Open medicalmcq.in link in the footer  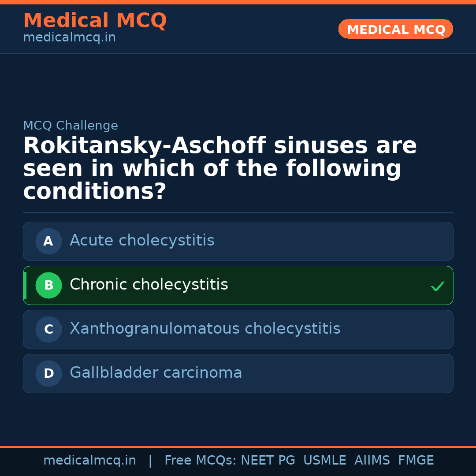point(89,461)
